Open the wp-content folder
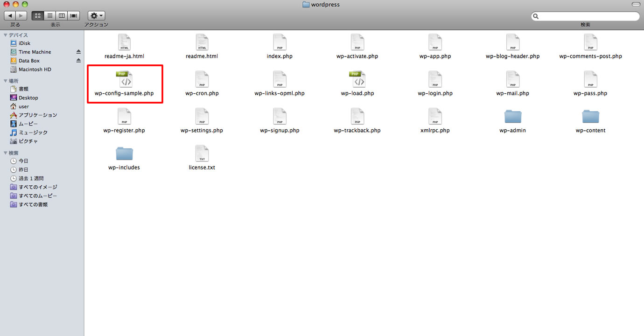Image resolution: width=644 pixels, height=336 pixels. coord(590,117)
